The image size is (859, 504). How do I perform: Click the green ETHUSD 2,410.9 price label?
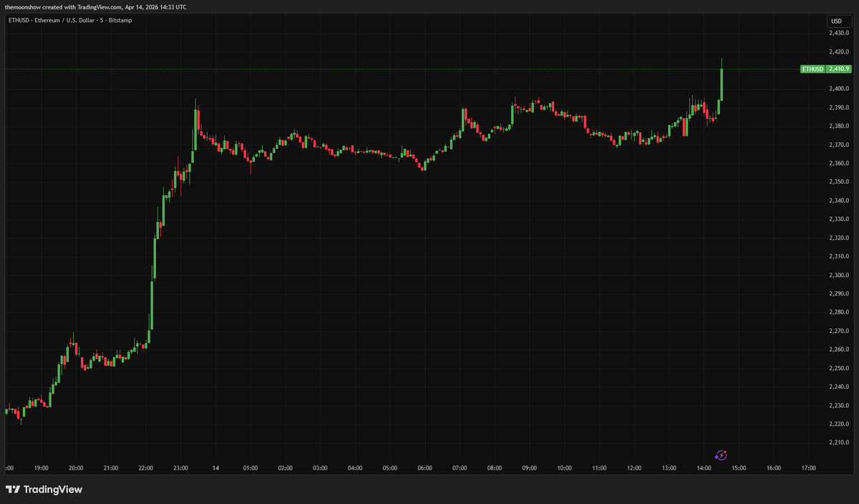pyautogui.click(x=825, y=69)
